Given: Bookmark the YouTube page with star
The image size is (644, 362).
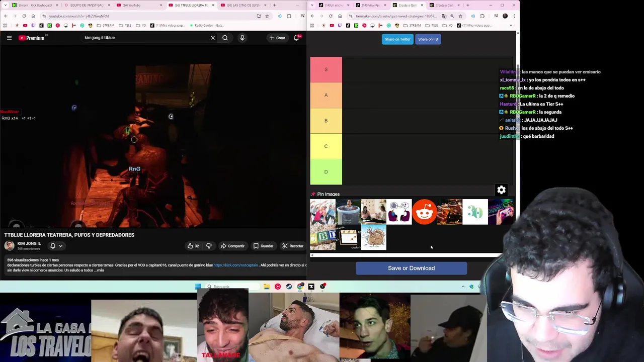Looking at the screenshot, I should coord(267,16).
